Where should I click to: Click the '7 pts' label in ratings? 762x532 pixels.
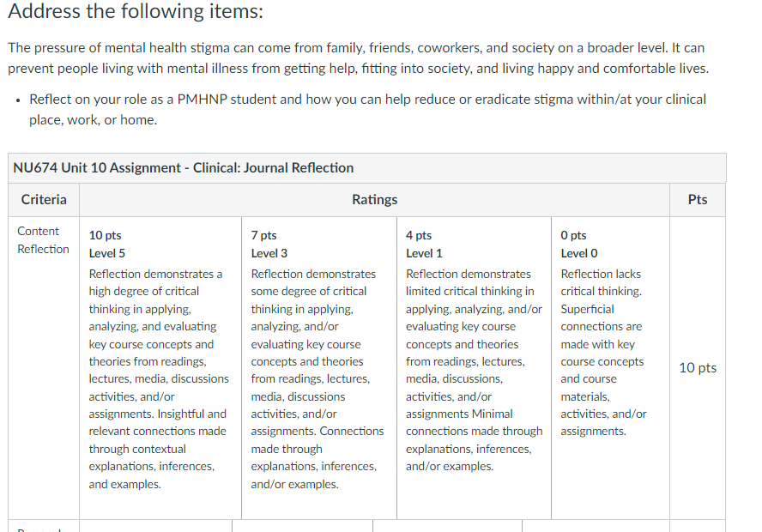coord(264,235)
